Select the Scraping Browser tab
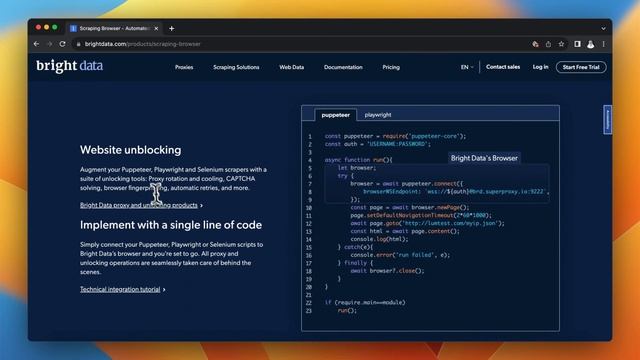The width and height of the screenshot is (640, 360). (x=113, y=29)
